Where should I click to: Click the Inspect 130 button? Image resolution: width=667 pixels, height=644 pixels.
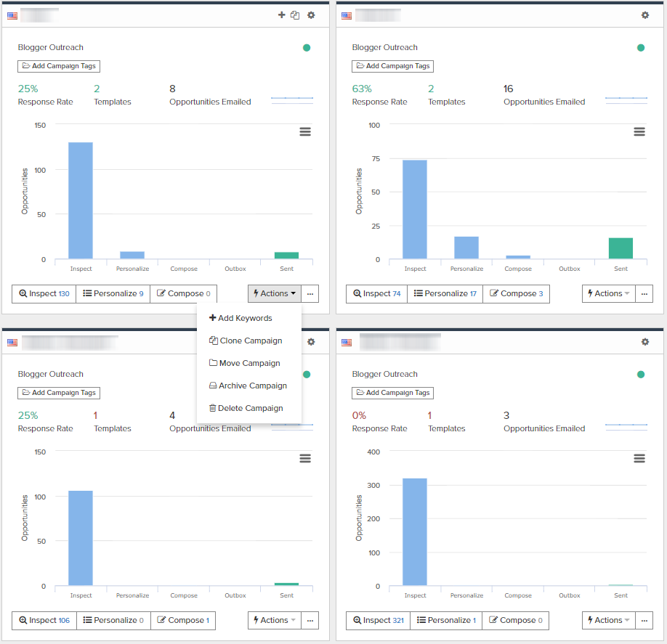[44, 294]
